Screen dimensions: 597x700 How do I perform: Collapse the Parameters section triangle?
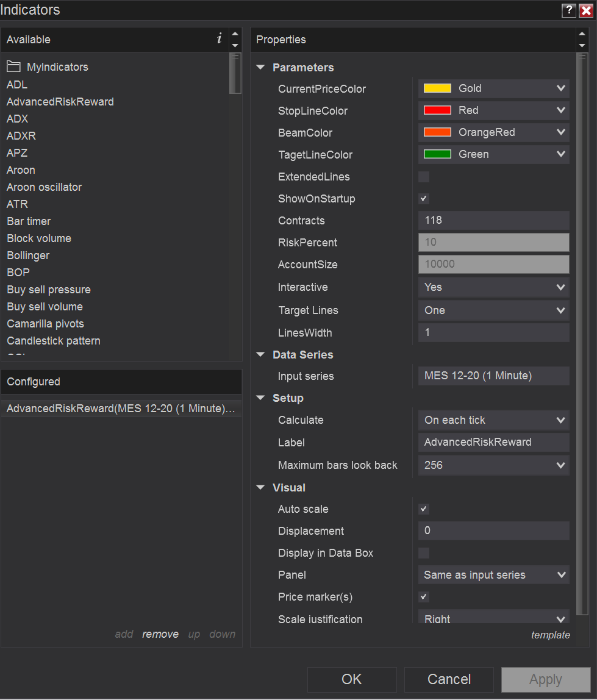[261, 68]
